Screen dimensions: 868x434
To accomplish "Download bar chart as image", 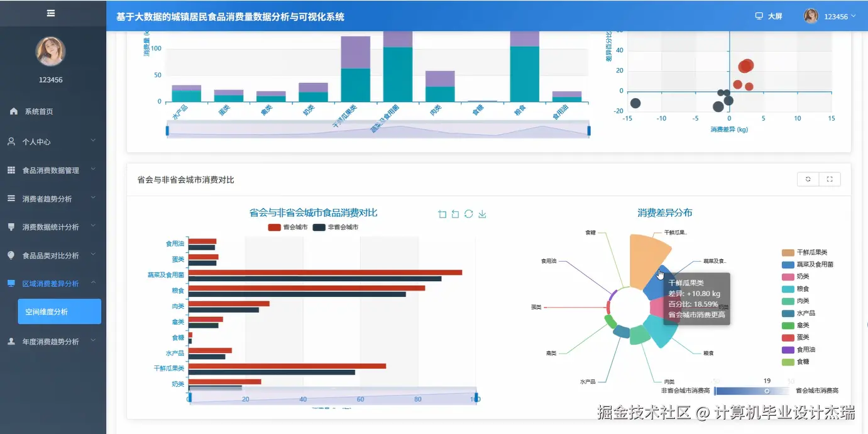I will point(482,214).
